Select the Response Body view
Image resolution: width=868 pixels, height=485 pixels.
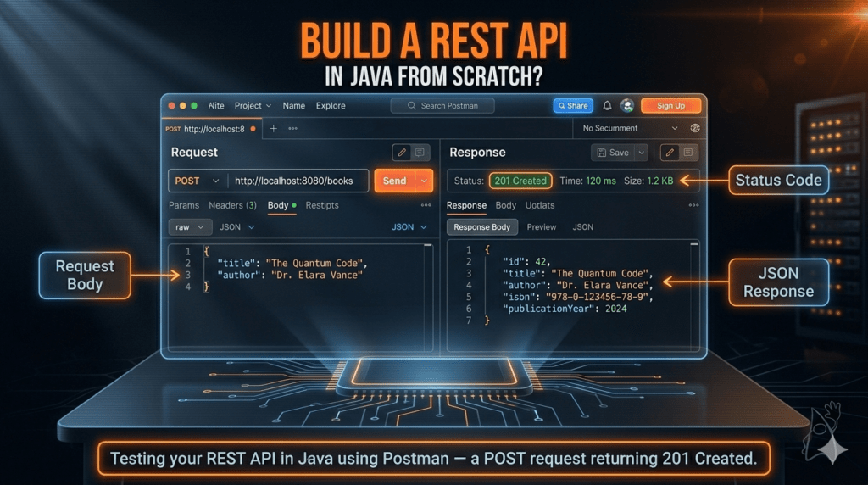pos(482,227)
